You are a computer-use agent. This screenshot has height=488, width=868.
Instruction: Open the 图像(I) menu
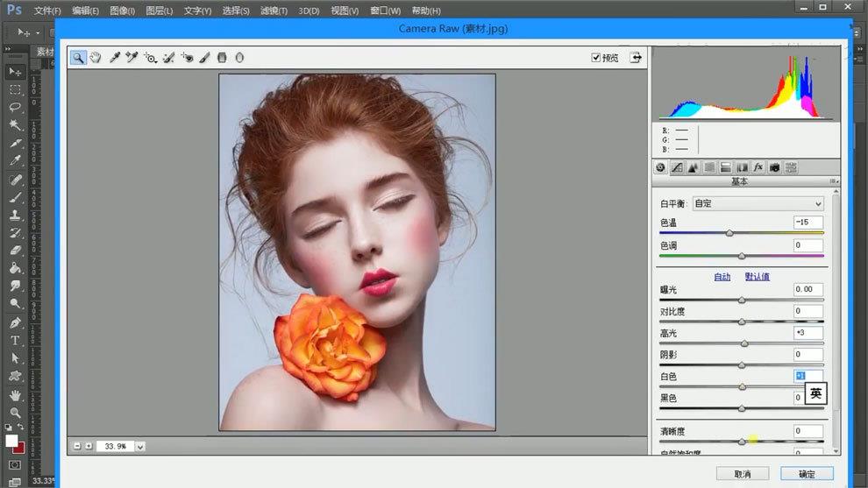(x=123, y=11)
